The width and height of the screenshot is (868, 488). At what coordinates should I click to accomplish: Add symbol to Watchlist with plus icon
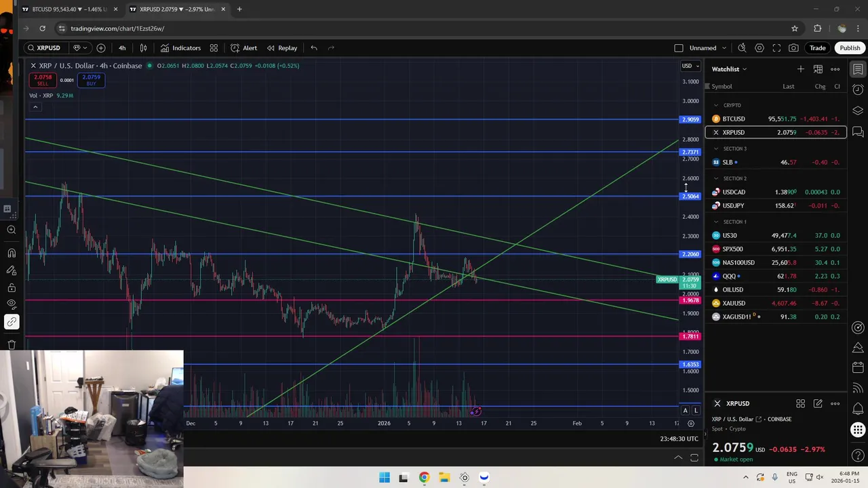801,69
